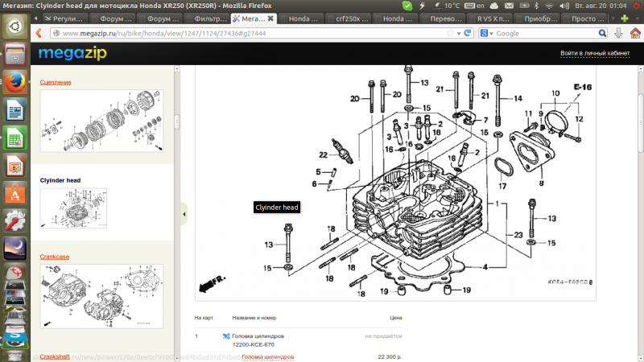Switch to the 'R VS X п...' tab
The height and width of the screenshot is (362, 644).
489,19
